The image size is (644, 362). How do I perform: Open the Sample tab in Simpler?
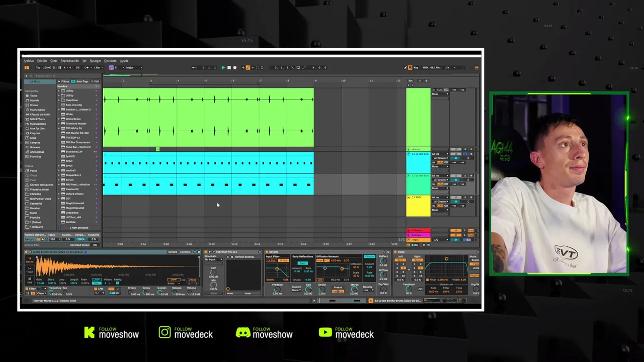point(173,252)
